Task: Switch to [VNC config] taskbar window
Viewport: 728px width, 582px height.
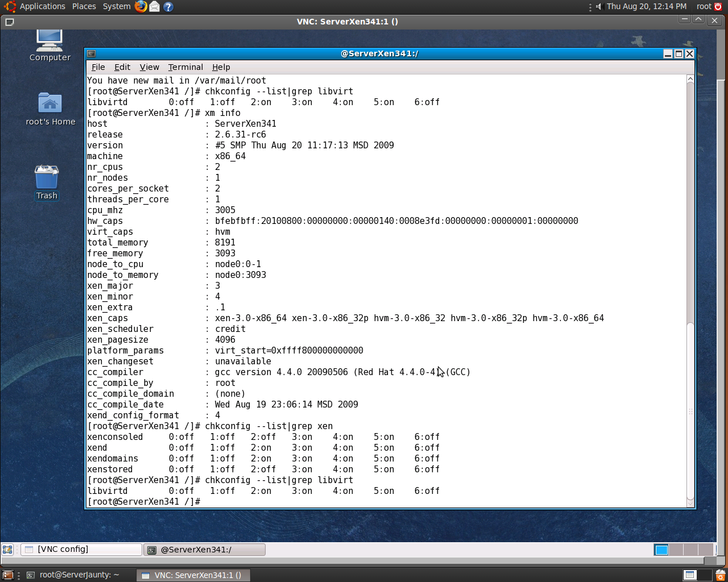Action: pos(81,550)
